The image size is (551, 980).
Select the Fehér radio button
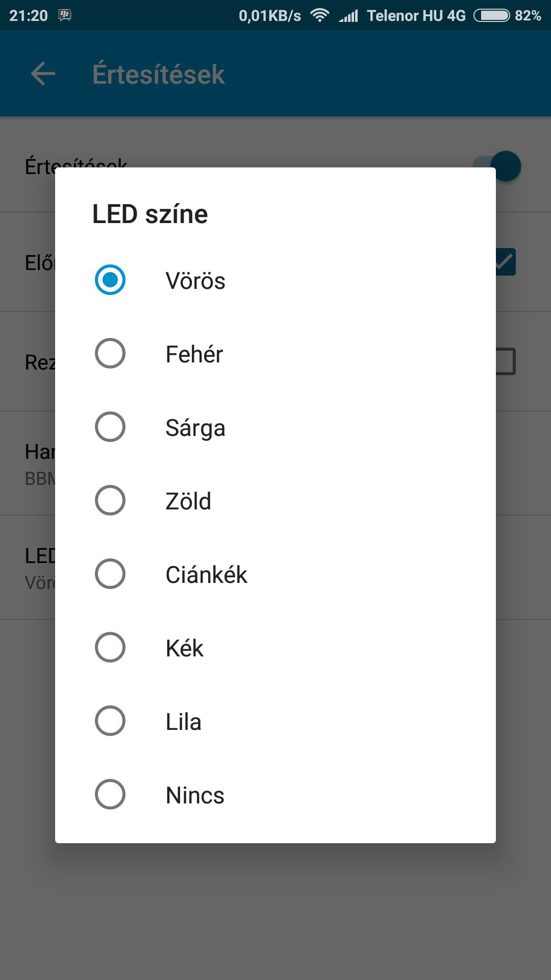[x=110, y=353]
